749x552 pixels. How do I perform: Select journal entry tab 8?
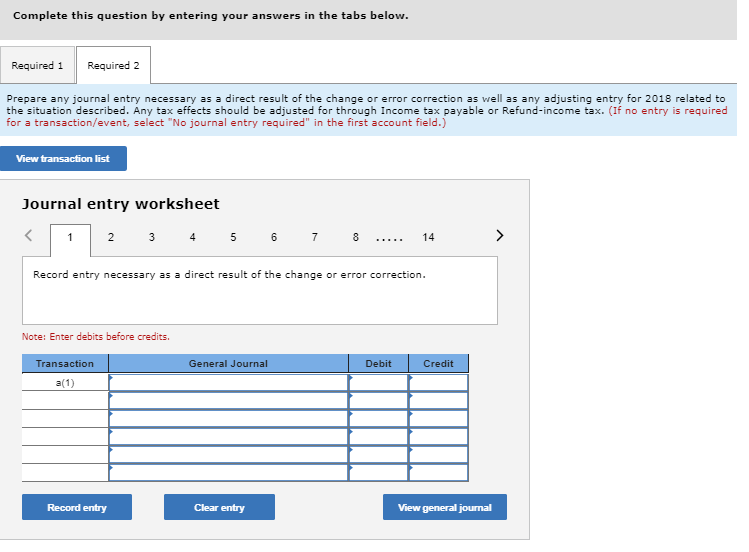click(x=355, y=237)
